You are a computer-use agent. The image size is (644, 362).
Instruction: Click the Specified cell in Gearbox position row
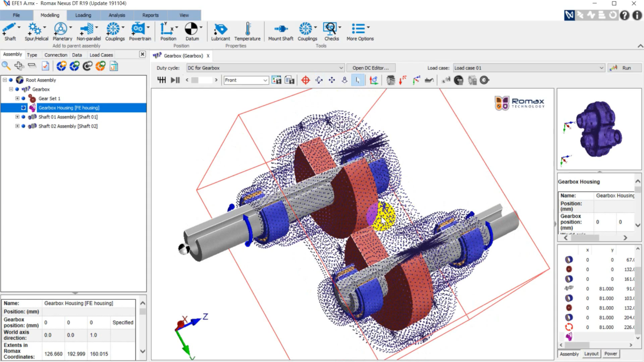[x=123, y=322]
